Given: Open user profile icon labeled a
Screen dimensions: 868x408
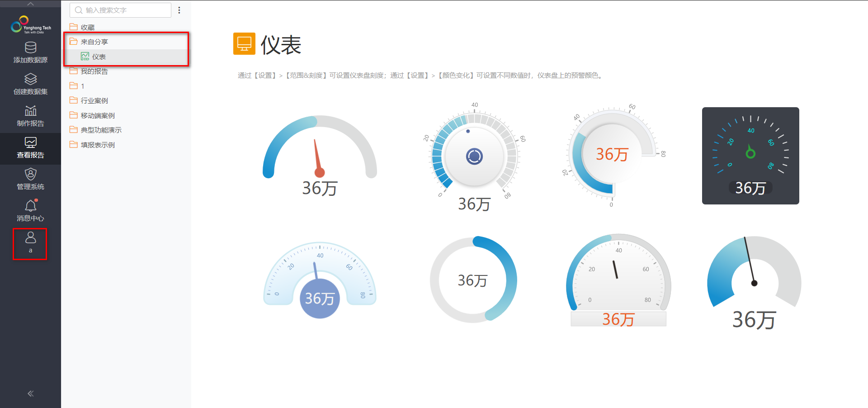Looking at the screenshot, I should coord(30,243).
